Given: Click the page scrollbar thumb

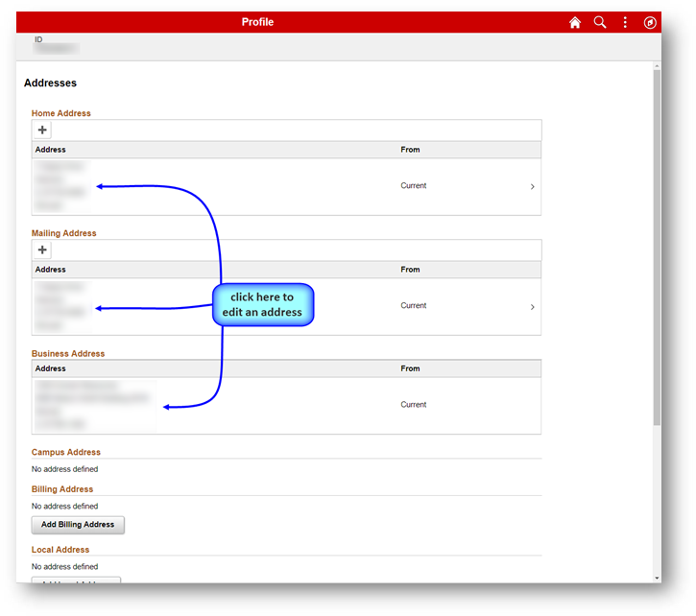Looking at the screenshot, I should click(x=657, y=247).
